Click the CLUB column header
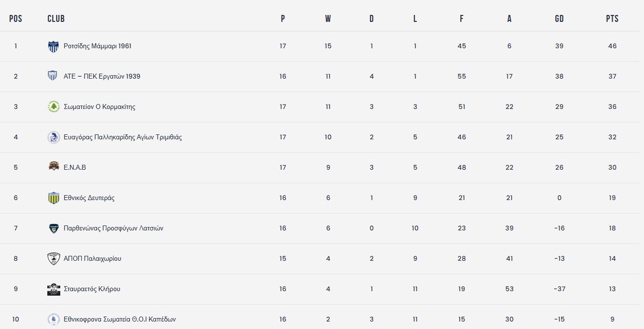This screenshot has width=644, height=329. point(56,19)
